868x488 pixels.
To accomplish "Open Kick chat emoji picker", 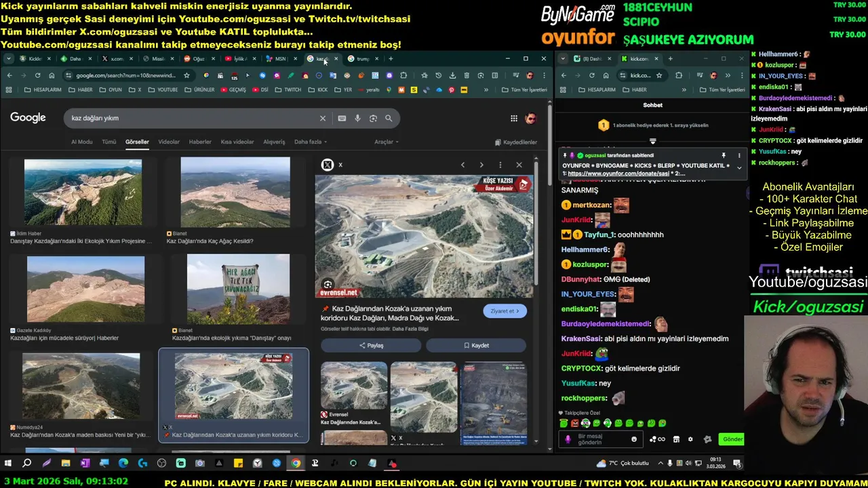I will (634, 439).
